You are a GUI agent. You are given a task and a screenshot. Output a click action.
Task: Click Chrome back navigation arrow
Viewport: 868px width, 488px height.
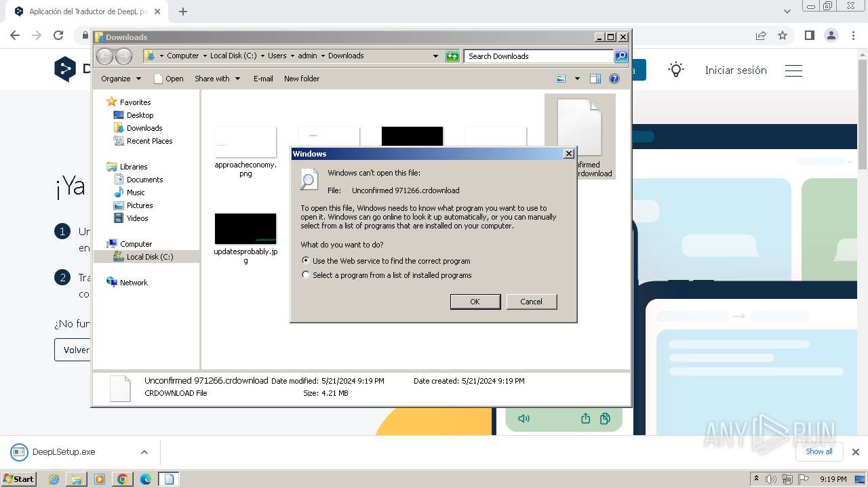click(x=15, y=36)
